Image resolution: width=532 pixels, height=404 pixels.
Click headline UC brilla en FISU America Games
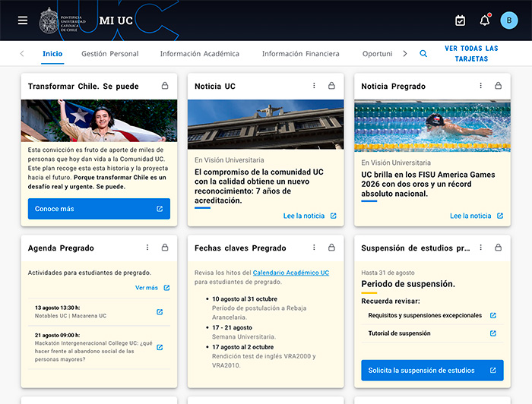(428, 184)
